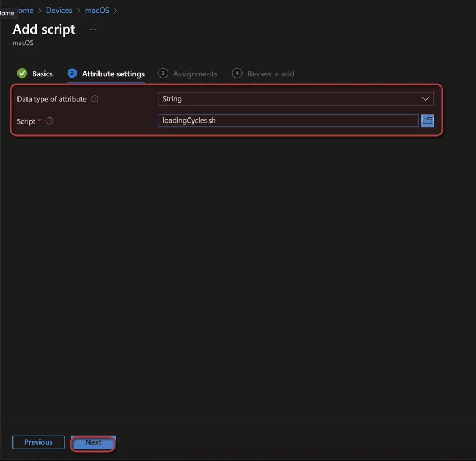The height and width of the screenshot is (461, 476).
Task: Click the macOS subtitle under Add script
Action: (x=23, y=43)
